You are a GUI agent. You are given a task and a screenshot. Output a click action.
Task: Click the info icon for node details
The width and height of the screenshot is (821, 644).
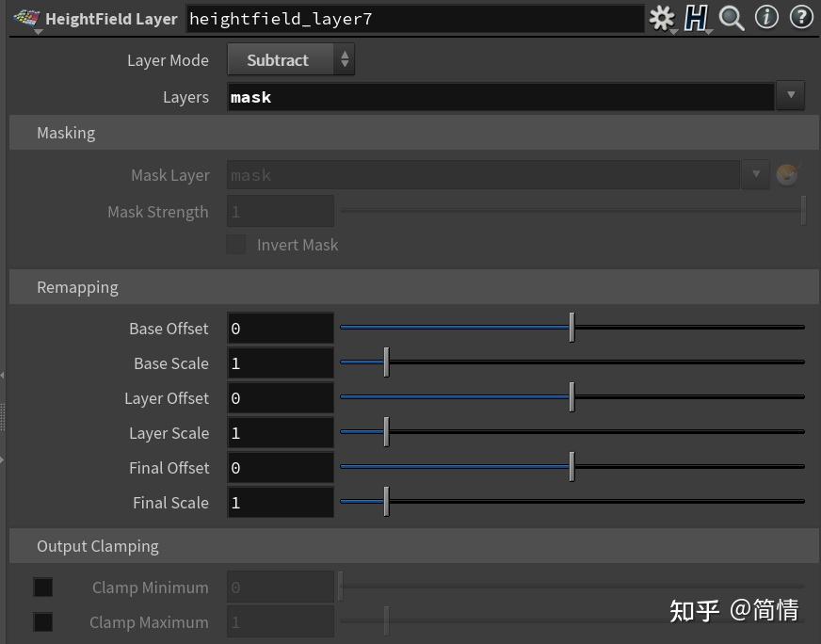[x=766, y=17]
